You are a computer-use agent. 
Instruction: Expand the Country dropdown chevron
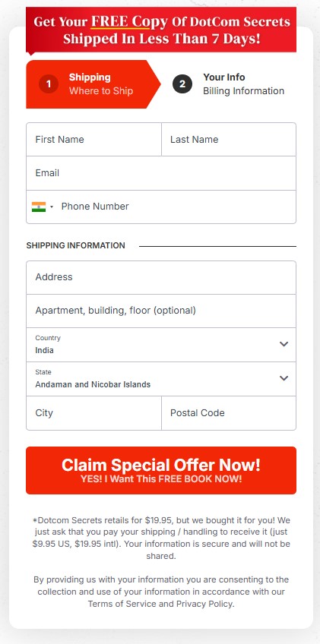tap(284, 344)
